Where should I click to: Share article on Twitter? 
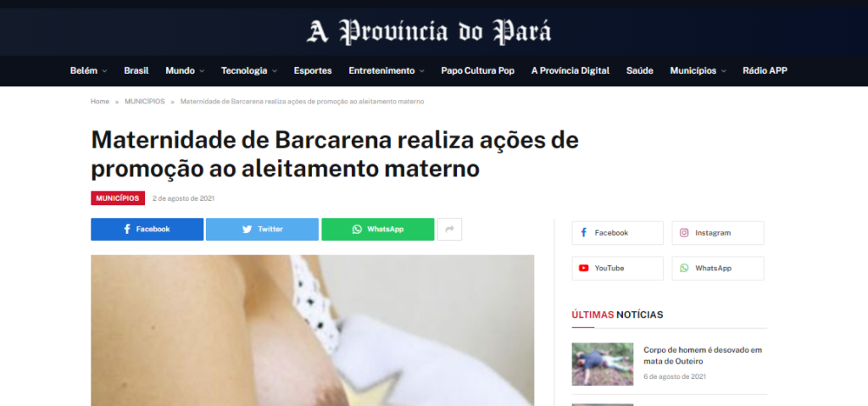(x=263, y=230)
